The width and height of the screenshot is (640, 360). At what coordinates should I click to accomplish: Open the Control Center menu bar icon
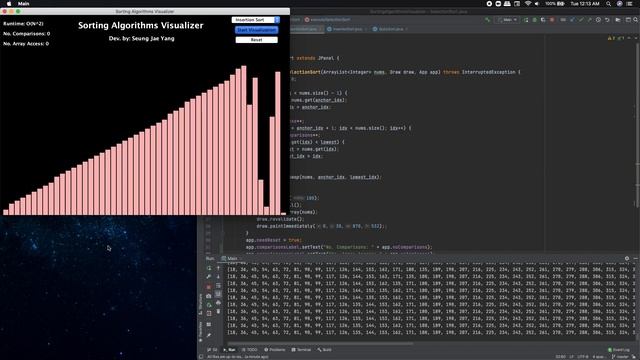(x=630, y=3)
